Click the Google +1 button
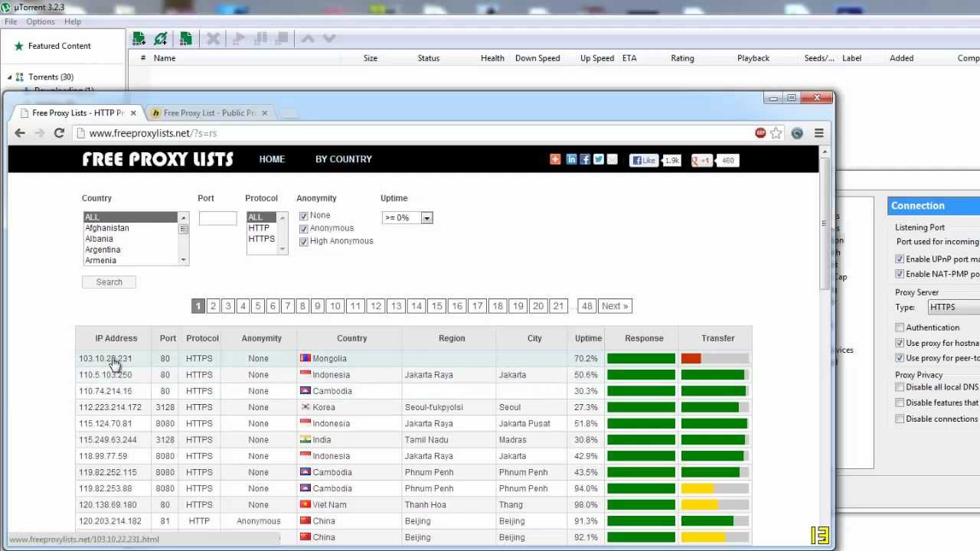 point(701,160)
